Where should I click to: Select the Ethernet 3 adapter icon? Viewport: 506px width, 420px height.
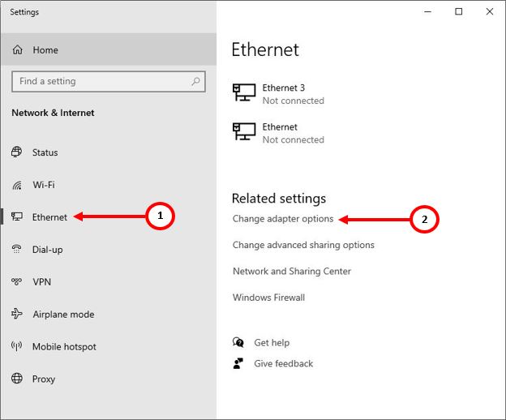[244, 92]
